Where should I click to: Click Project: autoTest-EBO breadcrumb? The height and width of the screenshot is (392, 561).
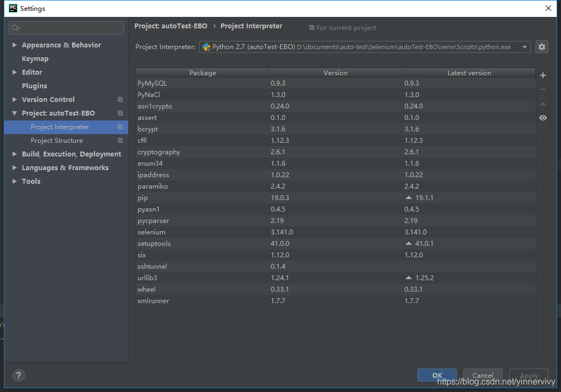point(171,26)
